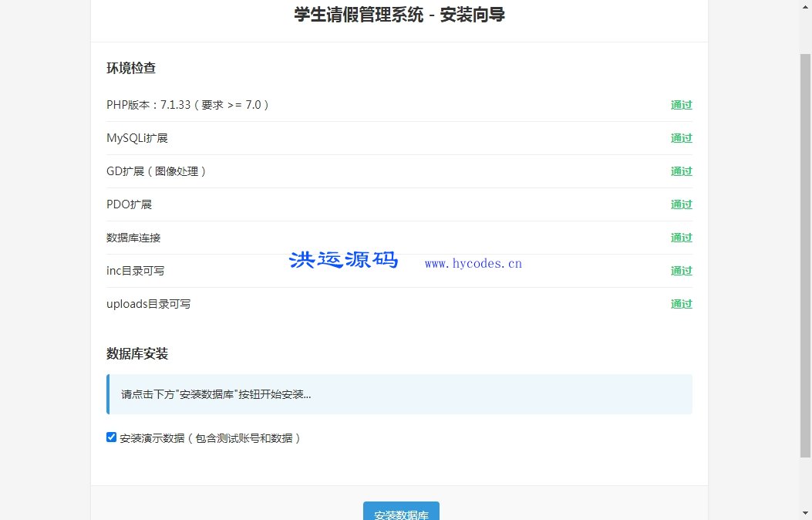Click the scrollbar down arrow
Viewport: 812px width, 520px height.
pyautogui.click(x=806, y=514)
